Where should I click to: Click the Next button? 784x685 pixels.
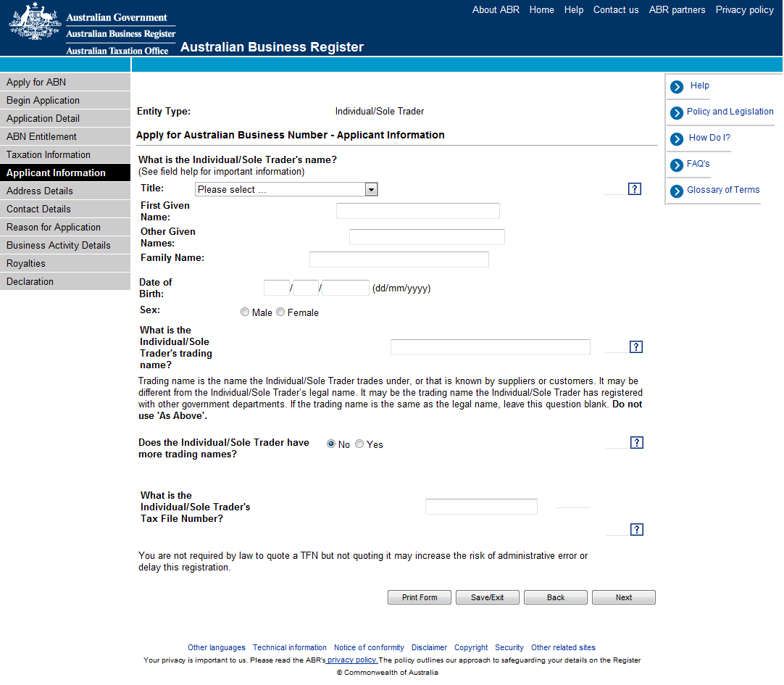click(623, 598)
